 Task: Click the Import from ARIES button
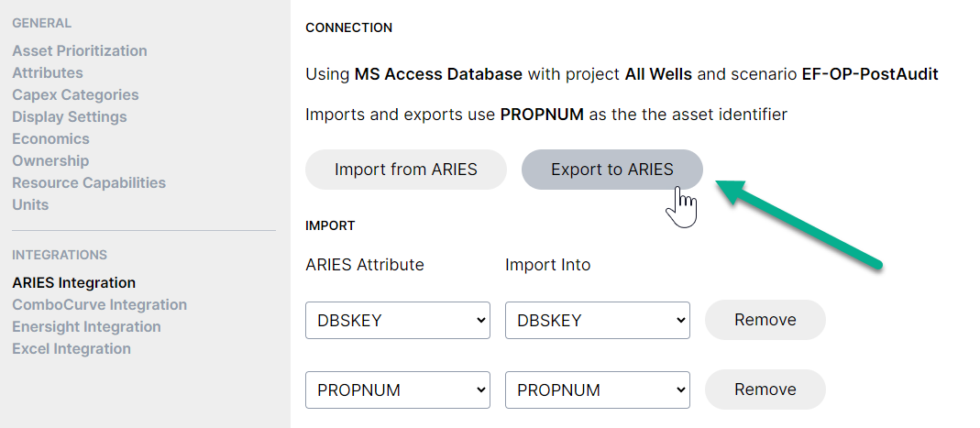(405, 170)
